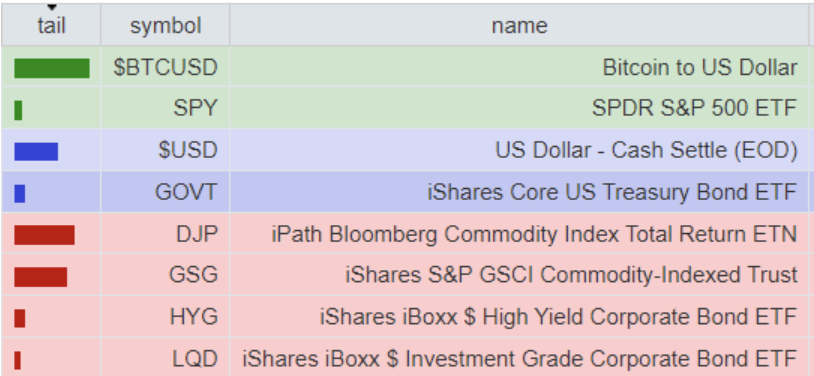Screen dimensions: 814x376
Task: Select the SPY symbol cell
Action: 165,108
